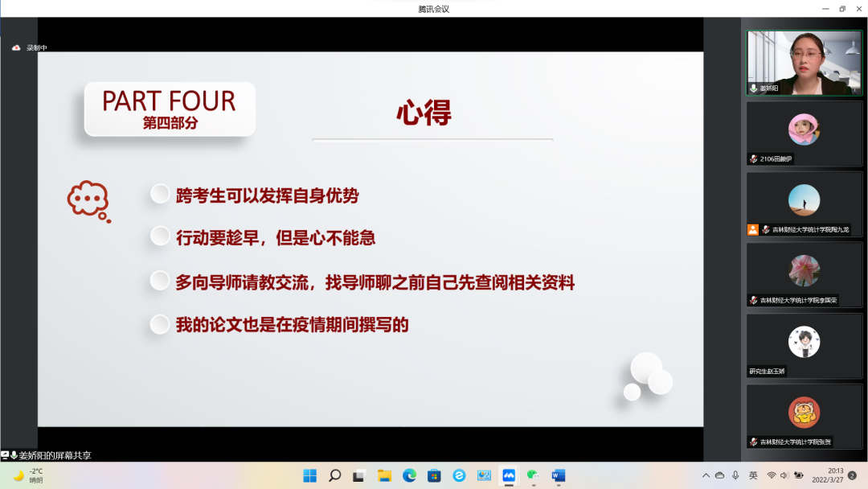Open the weather widget showing -2°C
The image size is (868, 489).
[x=27, y=475]
